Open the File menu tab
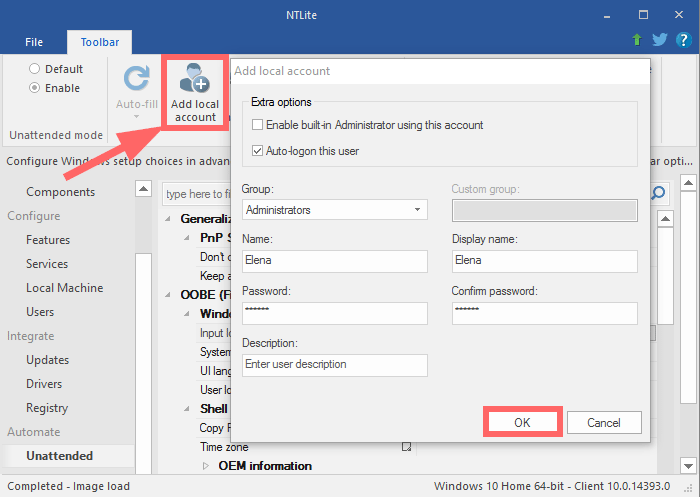This screenshot has width=700, height=497. click(34, 42)
